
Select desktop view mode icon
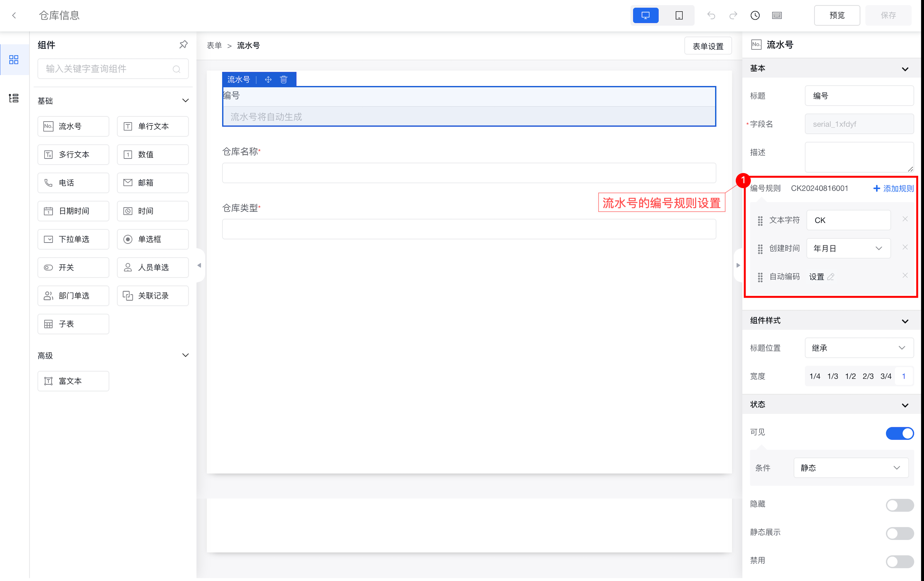(x=645, y=16)
